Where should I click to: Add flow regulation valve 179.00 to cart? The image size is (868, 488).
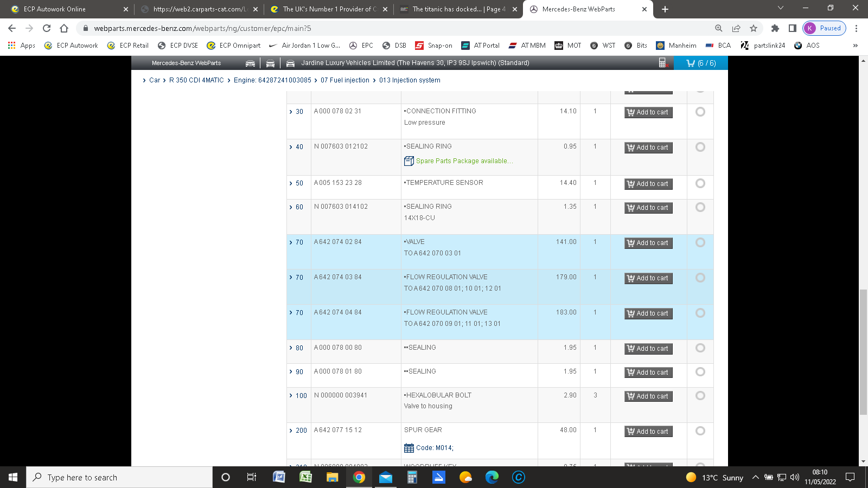tap(648, 278)
